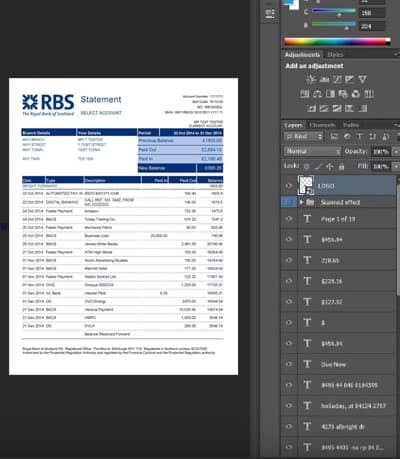Open the Kind layer filter dropdown

304,137
